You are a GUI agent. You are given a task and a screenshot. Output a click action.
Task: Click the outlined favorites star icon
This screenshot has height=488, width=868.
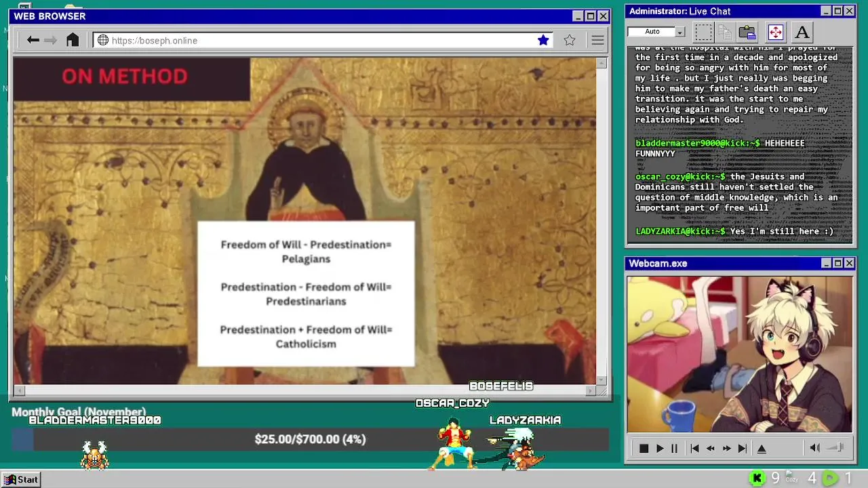point(570,41)
